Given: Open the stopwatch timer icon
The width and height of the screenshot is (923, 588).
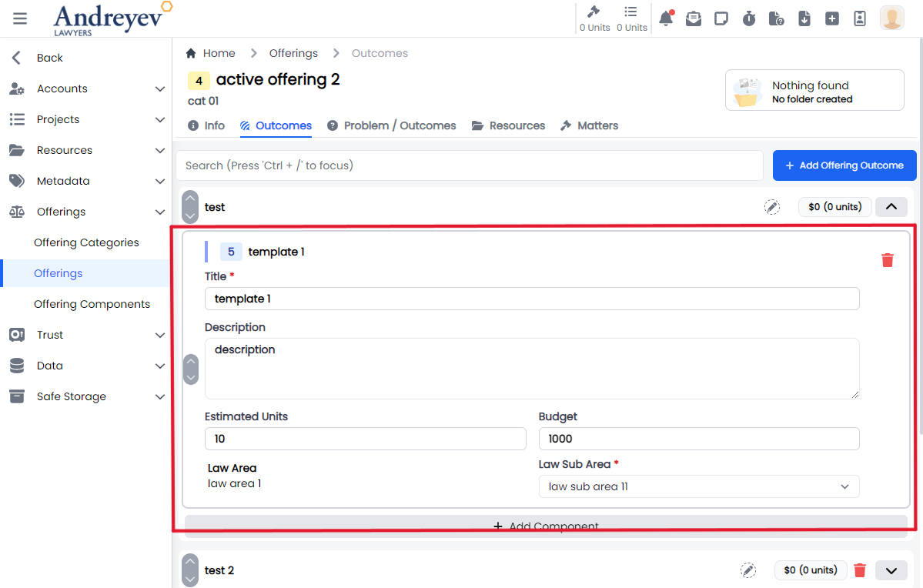Looking at the screenshot, I should pos(749,18).
